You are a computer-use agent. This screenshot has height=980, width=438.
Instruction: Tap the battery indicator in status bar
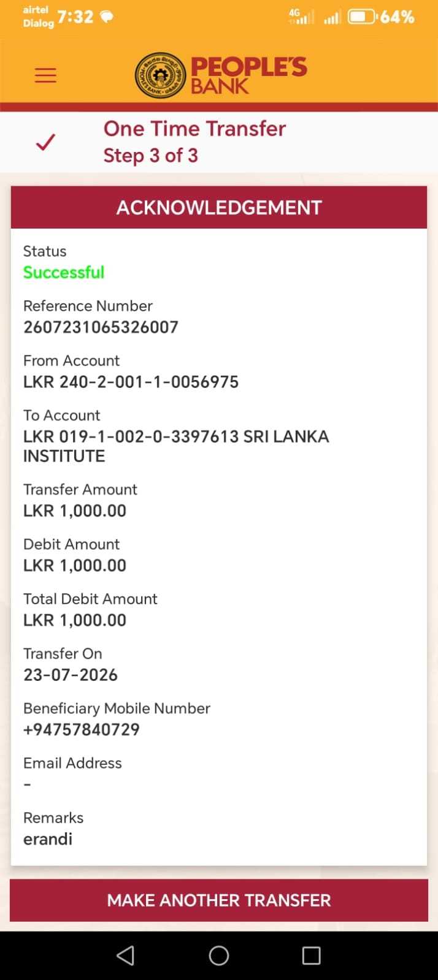(x=362, y=17)
